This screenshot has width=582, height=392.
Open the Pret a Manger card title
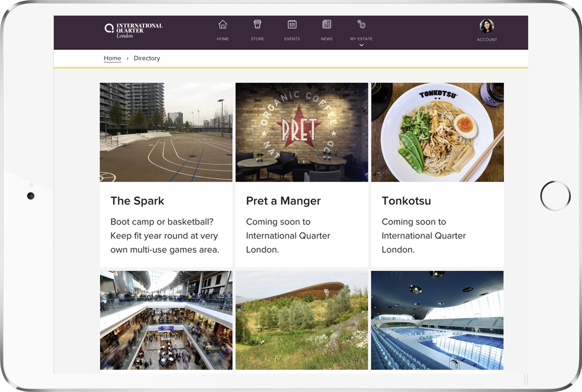click(x=283, y=201)
